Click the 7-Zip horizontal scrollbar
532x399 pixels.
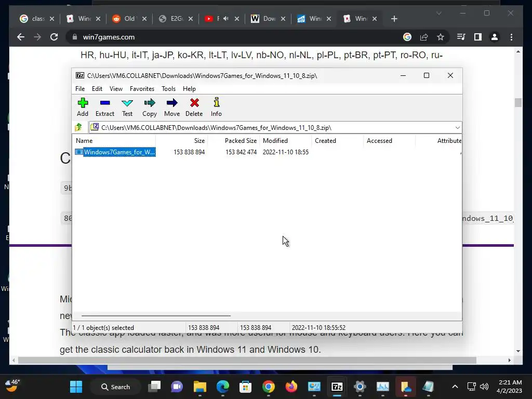click(156, 315)
